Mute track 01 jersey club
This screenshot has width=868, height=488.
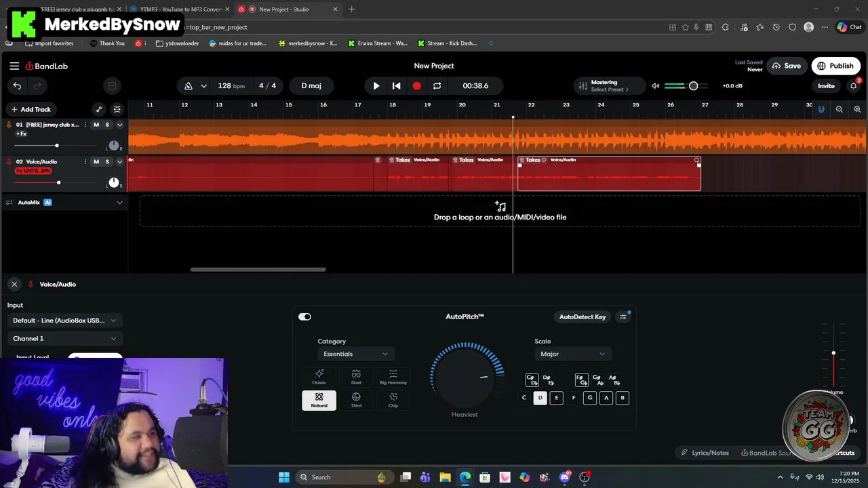click(x=96, y=125)
